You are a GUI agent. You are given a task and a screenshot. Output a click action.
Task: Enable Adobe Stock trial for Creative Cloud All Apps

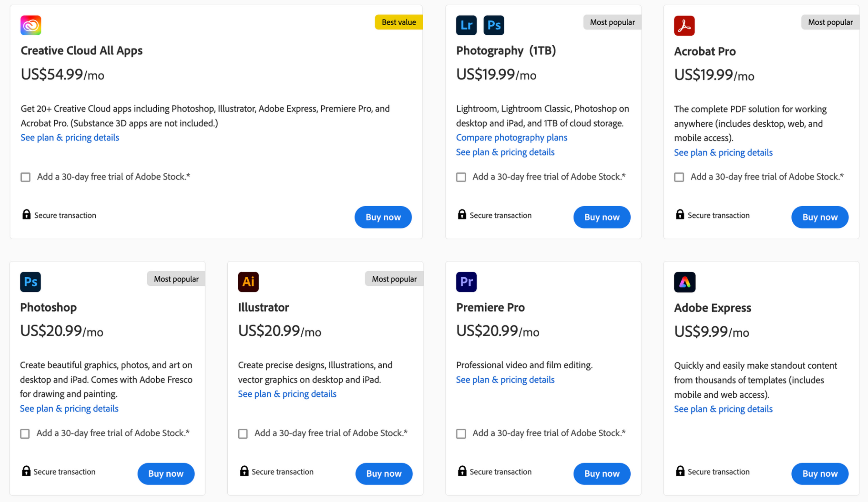pyautogui.click(x=26, y=177)
